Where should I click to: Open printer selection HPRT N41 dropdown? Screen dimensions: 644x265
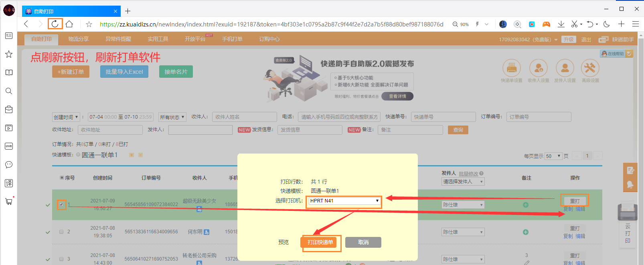[344, 201]
